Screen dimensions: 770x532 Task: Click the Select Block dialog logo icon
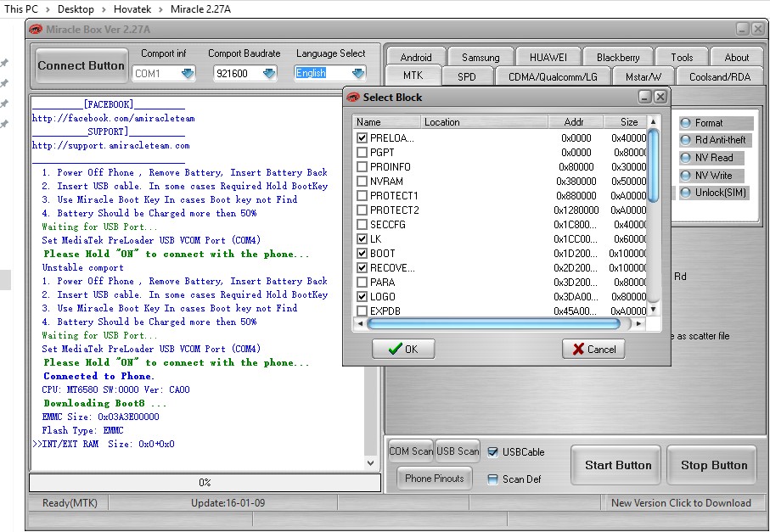[x=352, y=98]
